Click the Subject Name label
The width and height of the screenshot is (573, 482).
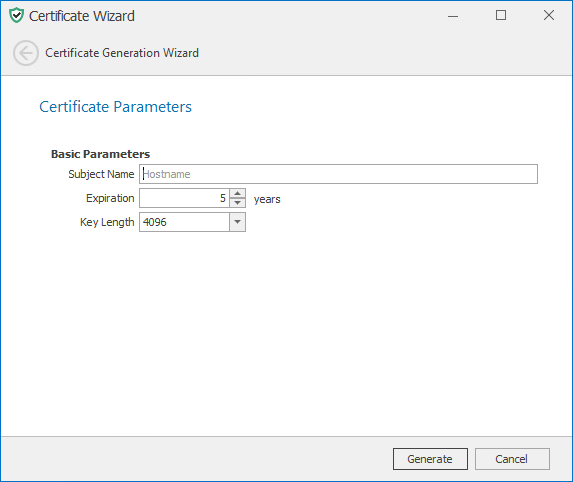[101, 174]
